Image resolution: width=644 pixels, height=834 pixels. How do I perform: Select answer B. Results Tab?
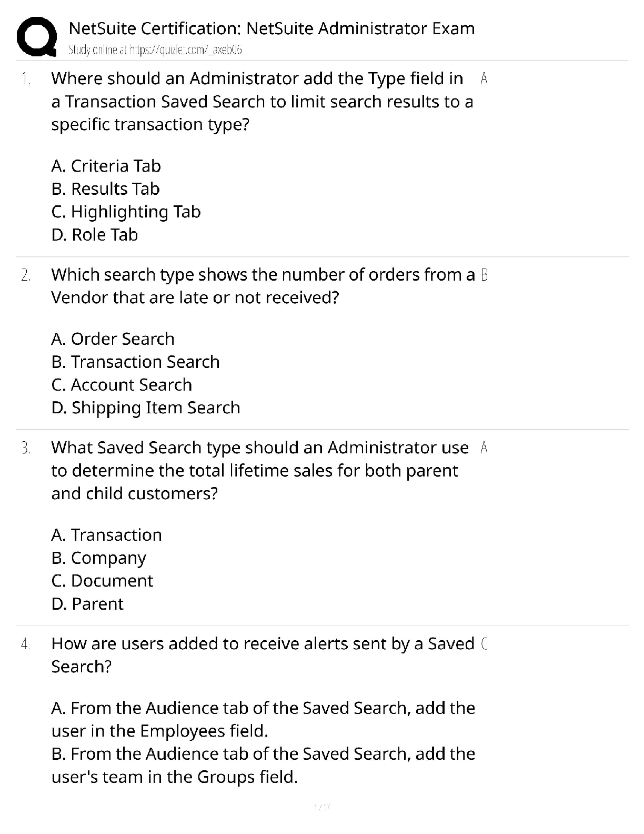[x=106, y=188]
